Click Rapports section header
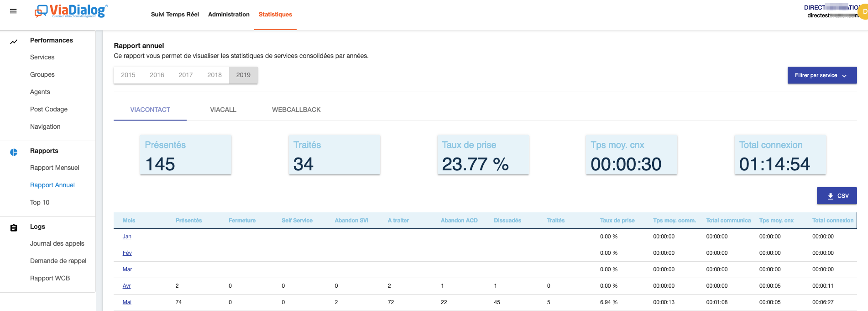Screen dimensions: 868x311 (x=44, y=151)
